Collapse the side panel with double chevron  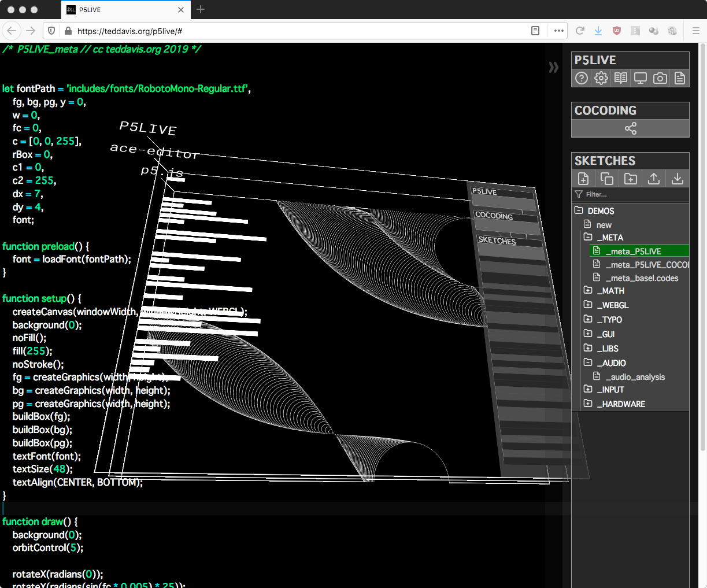click(x=553, y=68)
